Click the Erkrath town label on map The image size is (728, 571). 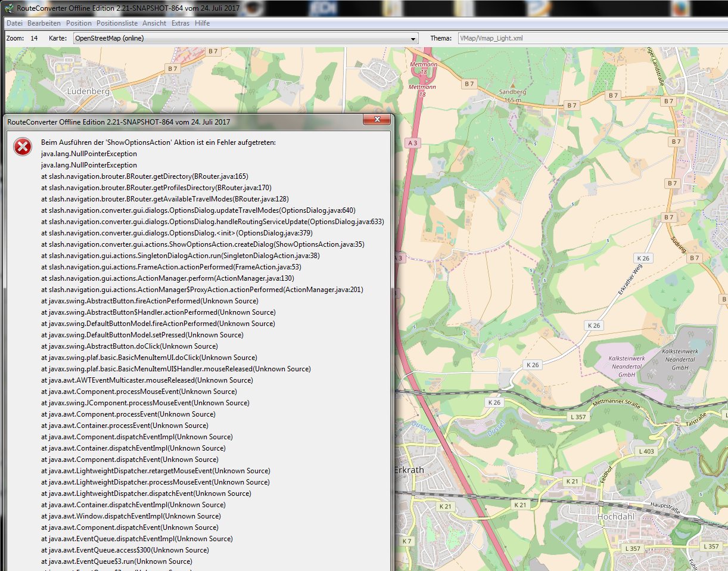409,470
